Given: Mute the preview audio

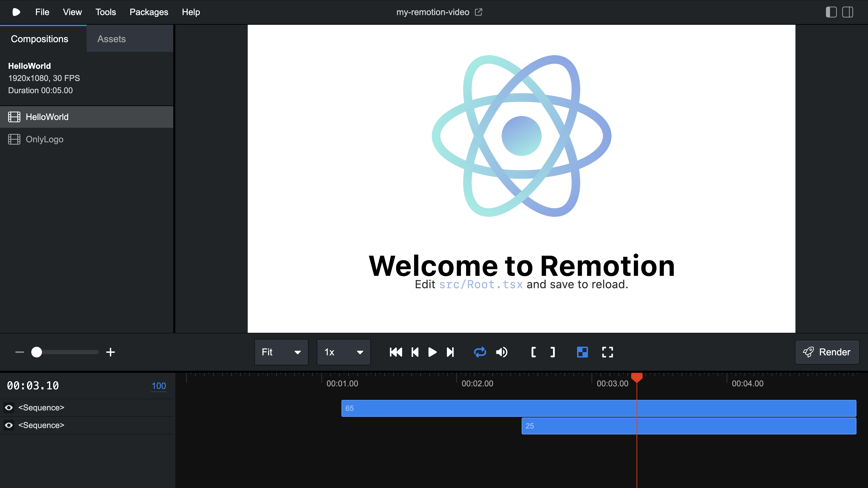Looking at the screenshot, I should tap(502, 352).
